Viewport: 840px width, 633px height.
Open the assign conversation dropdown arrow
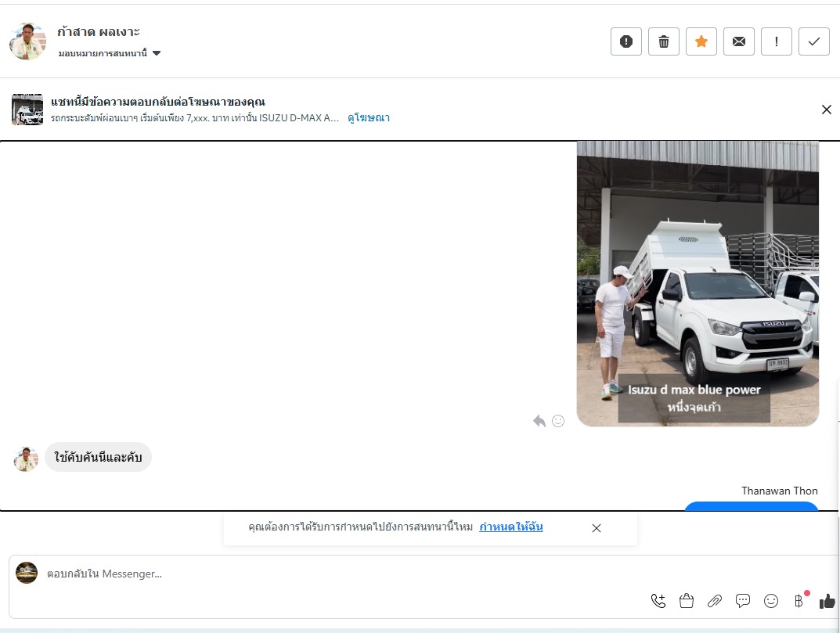coord(157,53)
